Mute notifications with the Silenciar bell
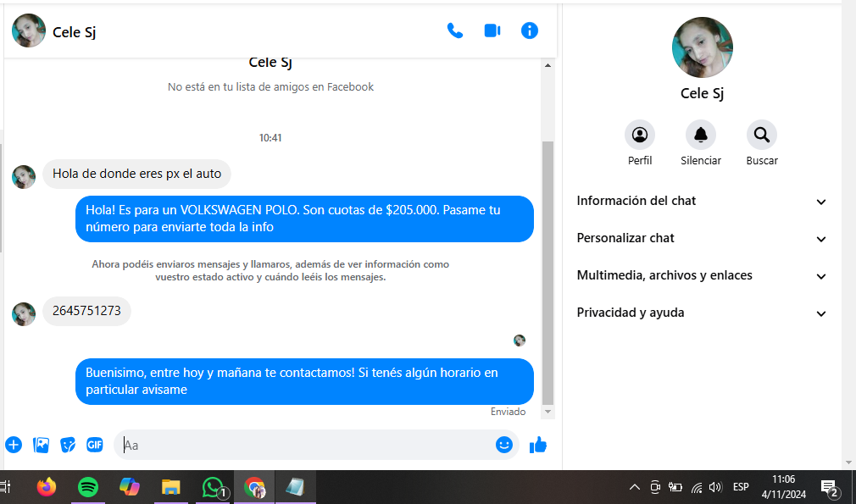Image resolution: width=856 pixels, height=504 pixels. click(701, 135)
